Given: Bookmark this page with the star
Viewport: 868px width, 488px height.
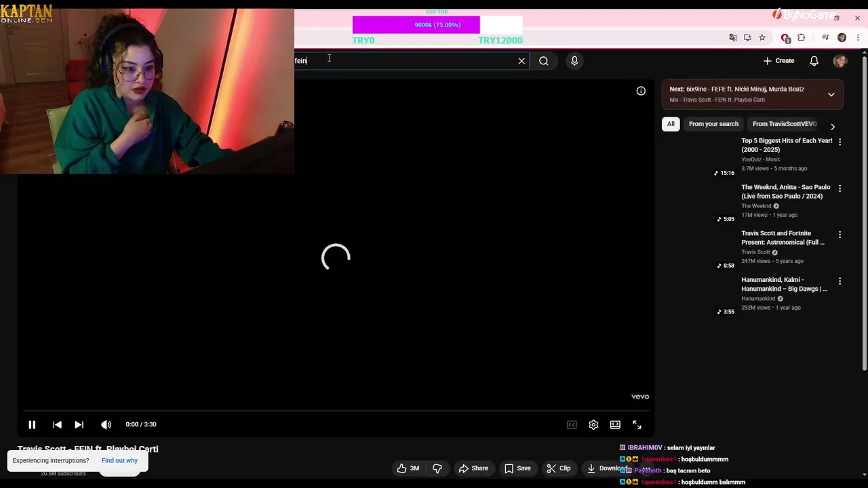Looking at the screenshot, I should pyautogui.click(x=762, y=37).
